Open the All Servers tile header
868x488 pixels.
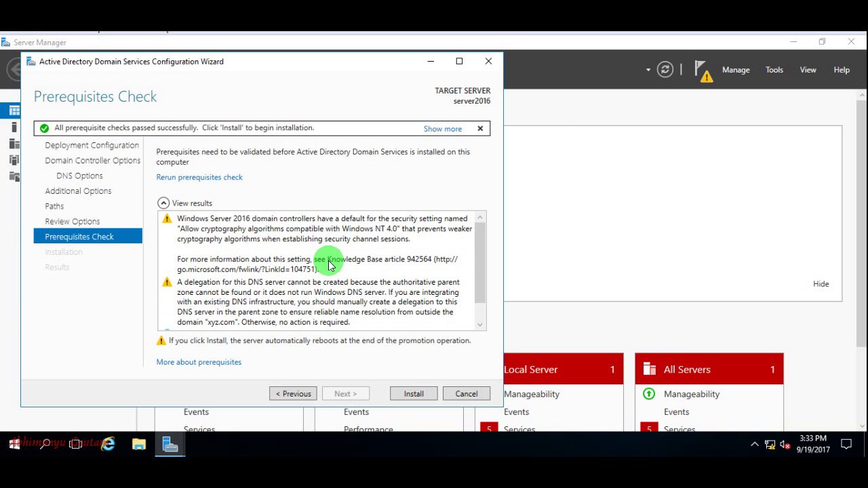click(x=709, y=369)
